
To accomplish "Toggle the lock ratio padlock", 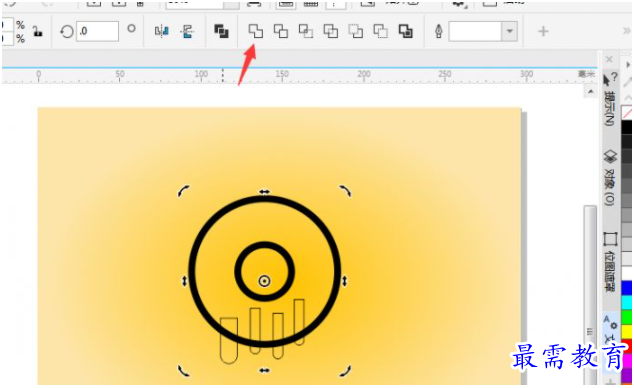I will [x=38, y=32].
